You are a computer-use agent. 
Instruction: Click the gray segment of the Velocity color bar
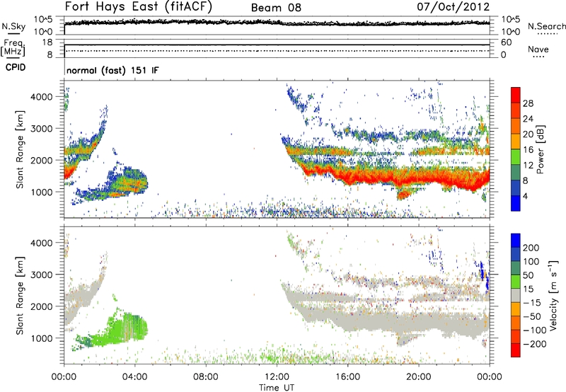tap(516, 295)
